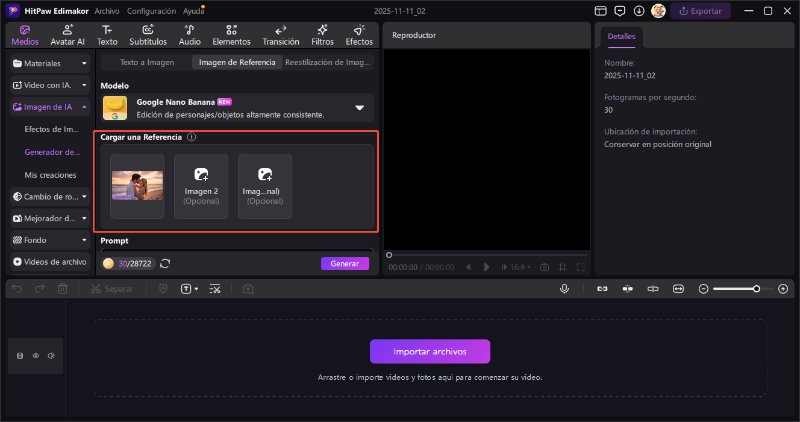Screen dimensions: 800x422
Task: Zoom in the timeline
Action: point(783,289)
